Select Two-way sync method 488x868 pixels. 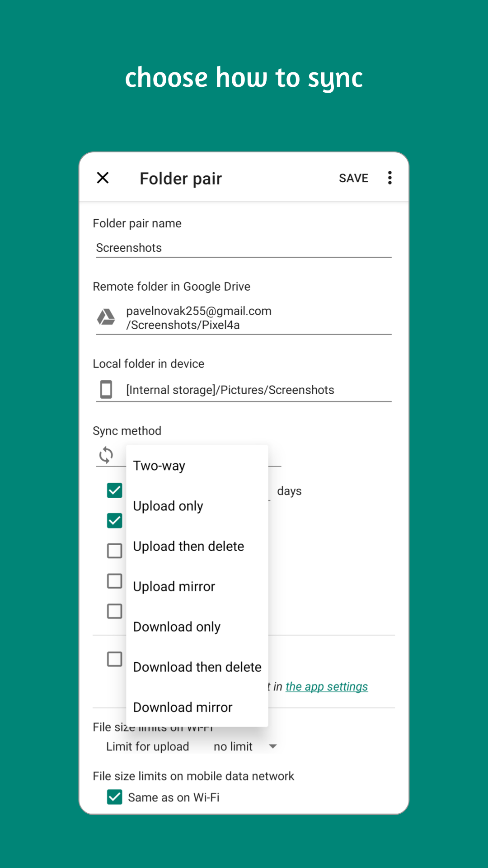[197, 466]
